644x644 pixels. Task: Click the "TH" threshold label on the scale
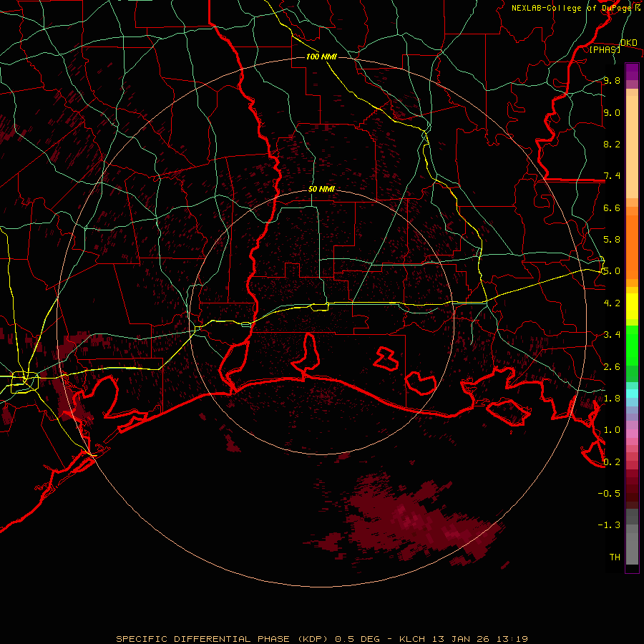point(615,557)
